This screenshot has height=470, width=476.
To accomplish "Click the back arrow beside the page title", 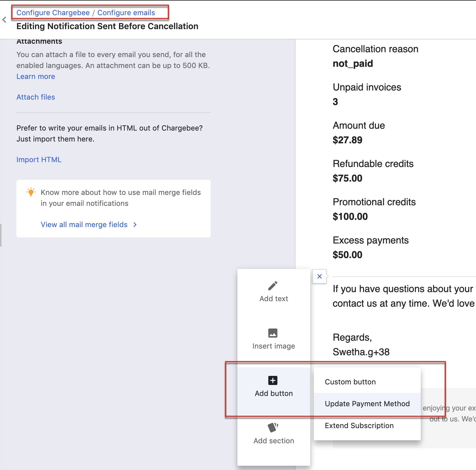I will pos(4,20).
